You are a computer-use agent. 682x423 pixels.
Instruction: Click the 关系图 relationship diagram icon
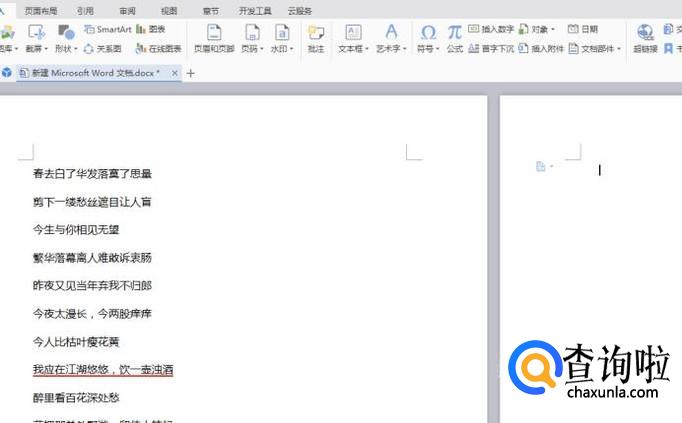coord(102,48)
